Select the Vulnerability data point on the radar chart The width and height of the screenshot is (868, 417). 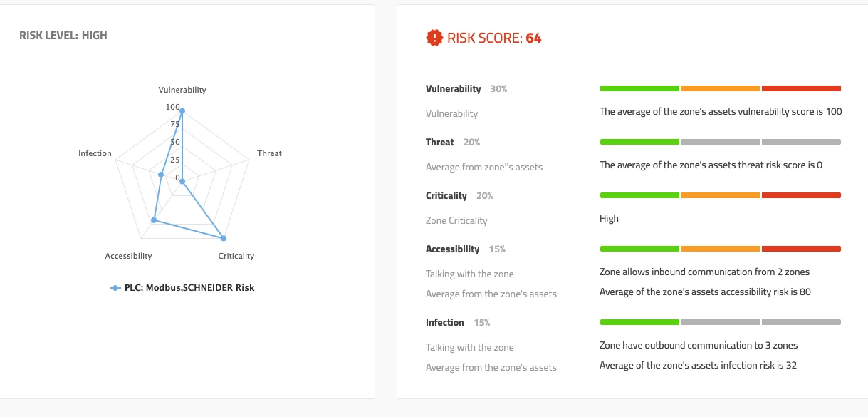[182, 111]
